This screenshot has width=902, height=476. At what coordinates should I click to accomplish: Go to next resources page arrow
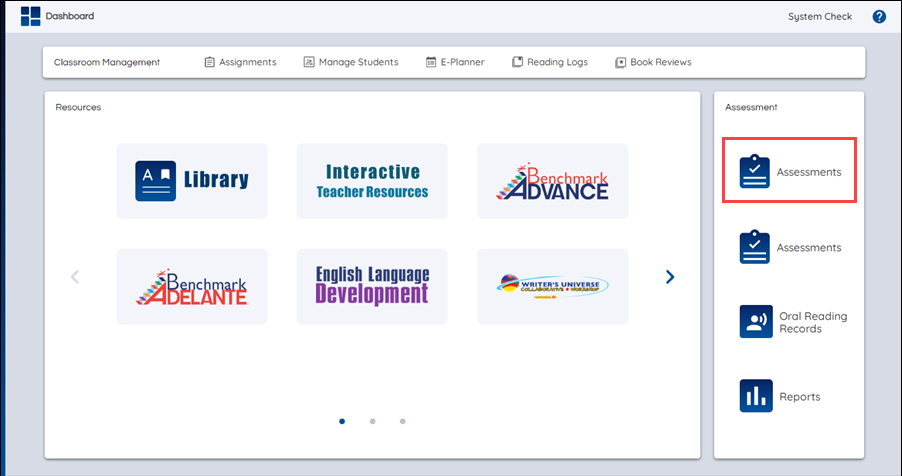tap(670, 277)
